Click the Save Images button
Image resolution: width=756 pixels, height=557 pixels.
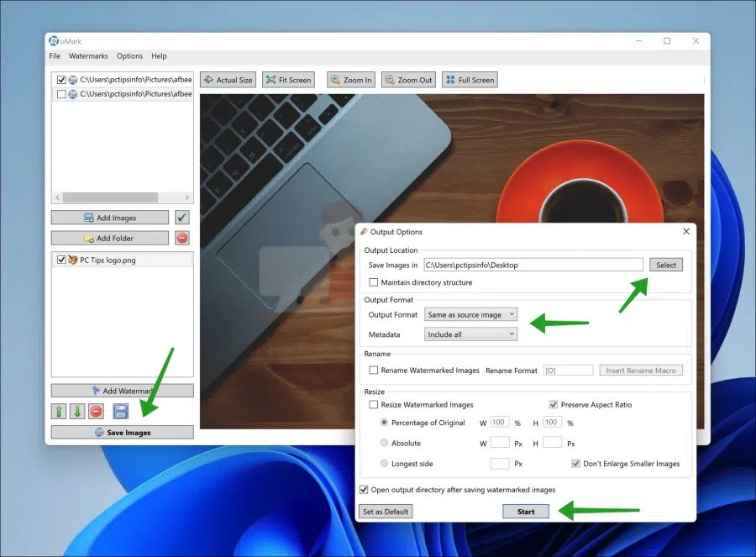123,432
